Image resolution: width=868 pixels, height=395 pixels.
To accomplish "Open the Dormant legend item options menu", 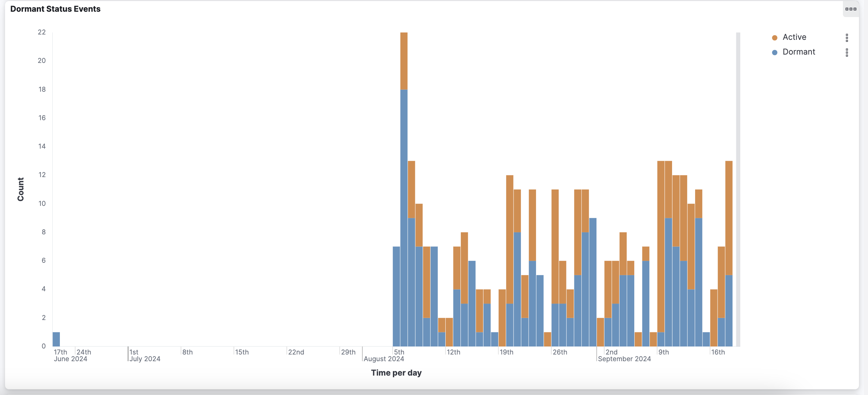I will tap(847, 52).
